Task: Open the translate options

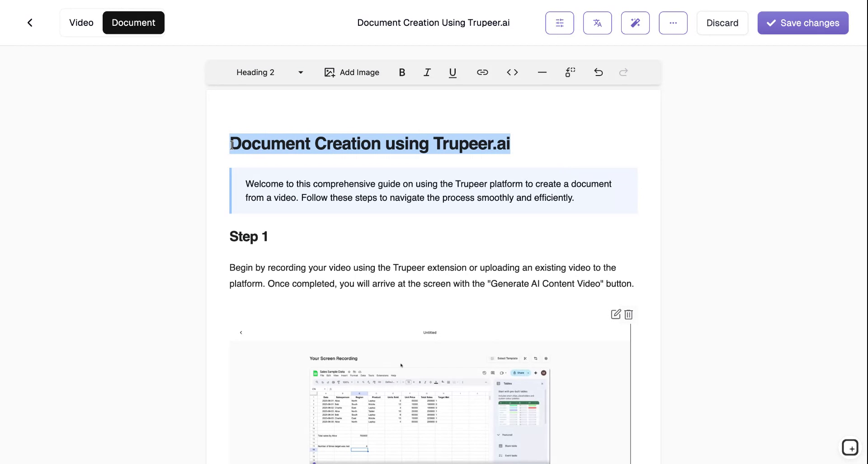Action: click(x=597, y=23)
